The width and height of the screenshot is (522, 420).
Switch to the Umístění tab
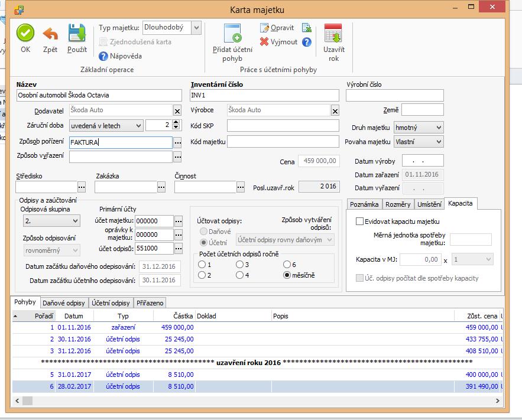pos(429,204)
